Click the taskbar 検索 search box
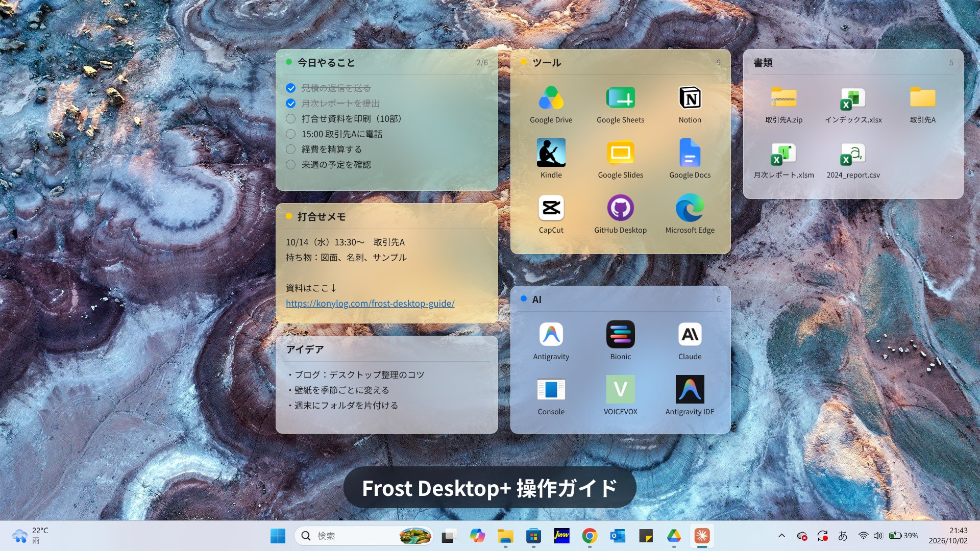 click(x=363, y=536)
